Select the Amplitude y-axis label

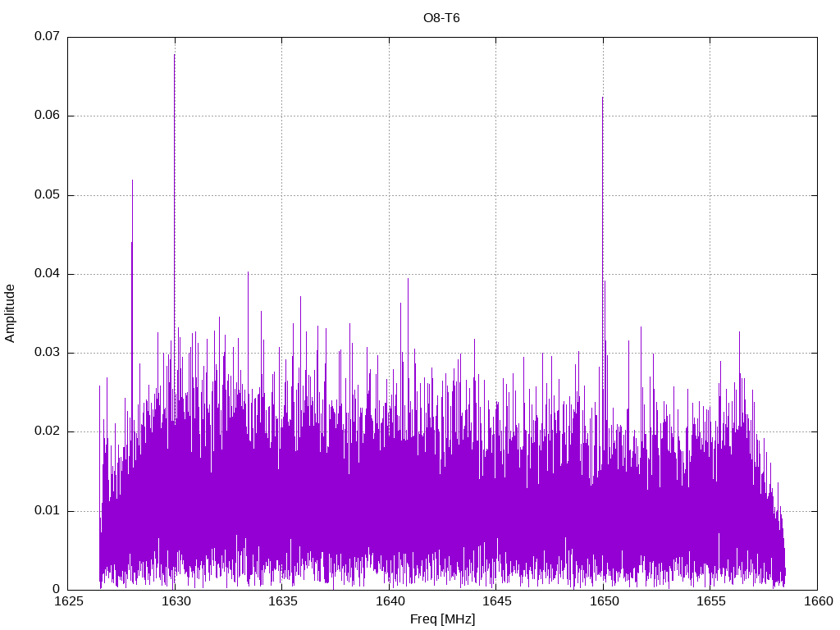tap(11, 313)
